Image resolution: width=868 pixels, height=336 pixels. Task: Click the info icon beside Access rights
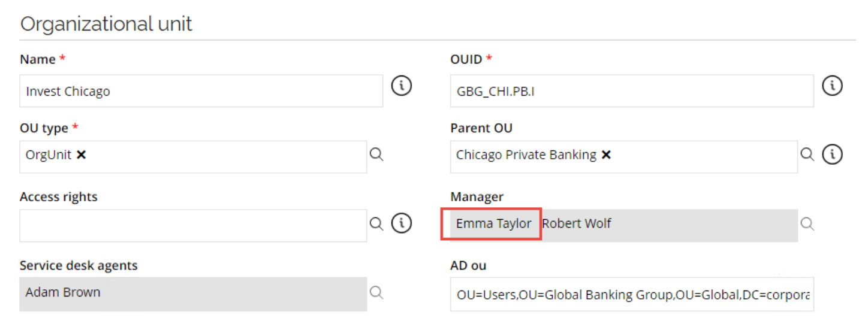tap(402, 223)
